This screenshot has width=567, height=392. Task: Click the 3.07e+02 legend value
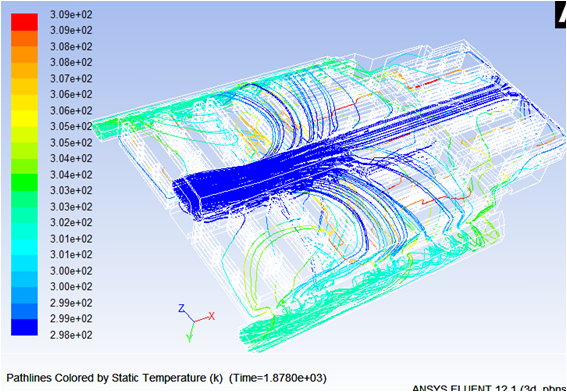pyautogui.click(x=71, y=78)
